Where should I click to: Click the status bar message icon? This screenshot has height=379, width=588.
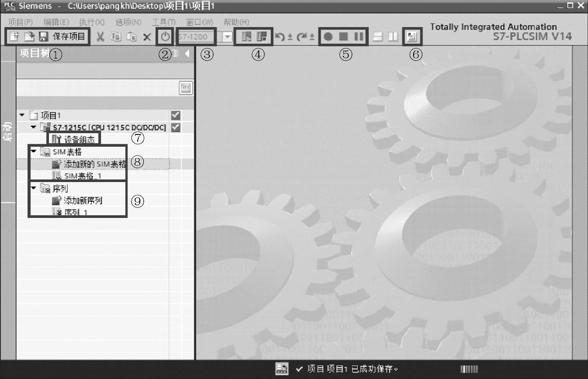282,369
